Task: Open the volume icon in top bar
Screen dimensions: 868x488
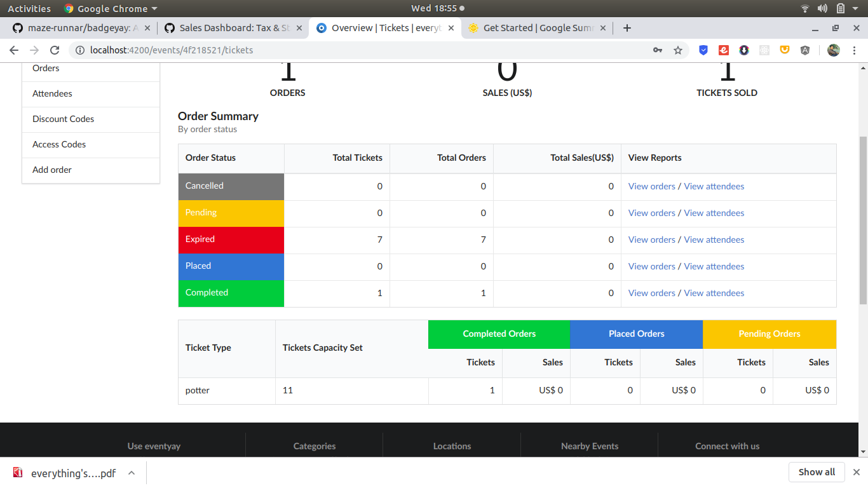Action: 822,8
